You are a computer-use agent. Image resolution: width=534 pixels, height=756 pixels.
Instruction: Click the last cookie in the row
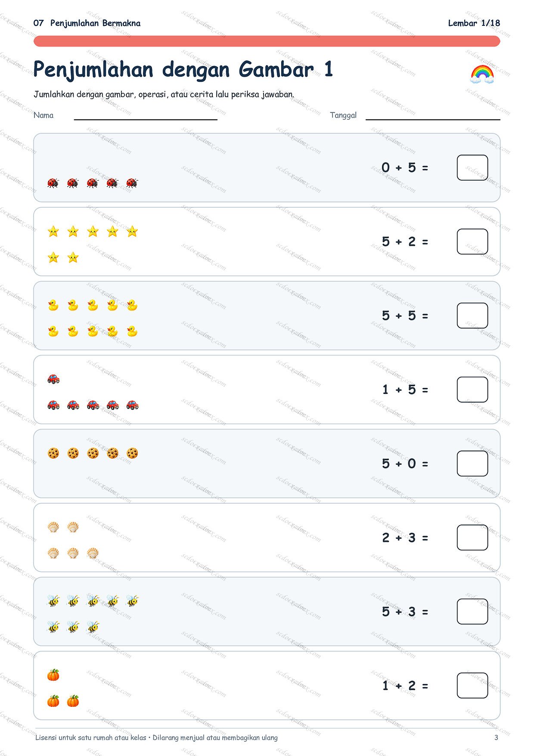coord(132,453)
